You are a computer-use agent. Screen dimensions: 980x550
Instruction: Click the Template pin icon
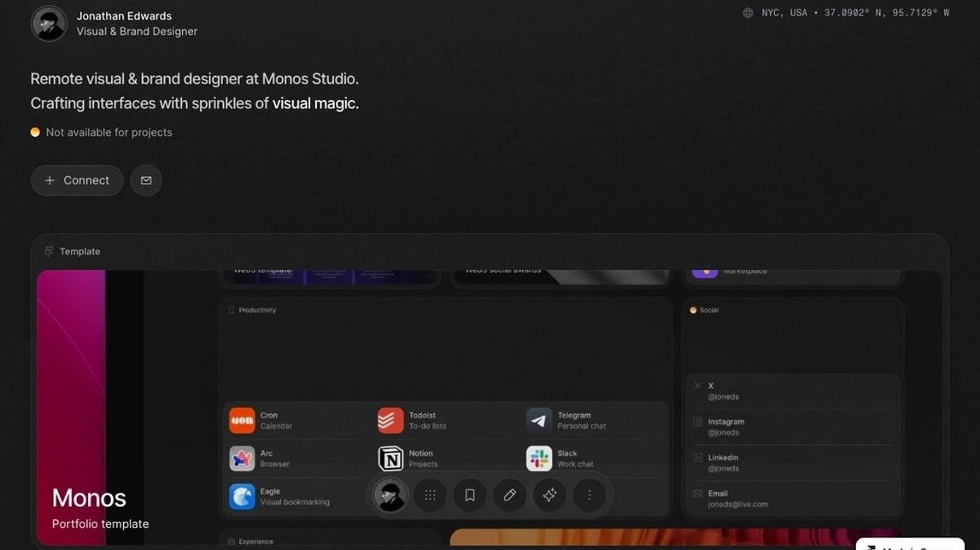tap(49, 251)
